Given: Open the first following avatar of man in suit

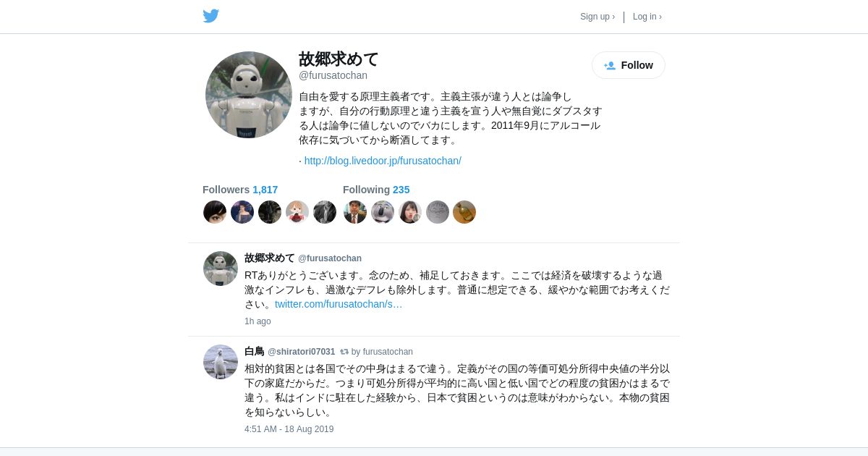Looking at the screenshot, I should (355, 212).
